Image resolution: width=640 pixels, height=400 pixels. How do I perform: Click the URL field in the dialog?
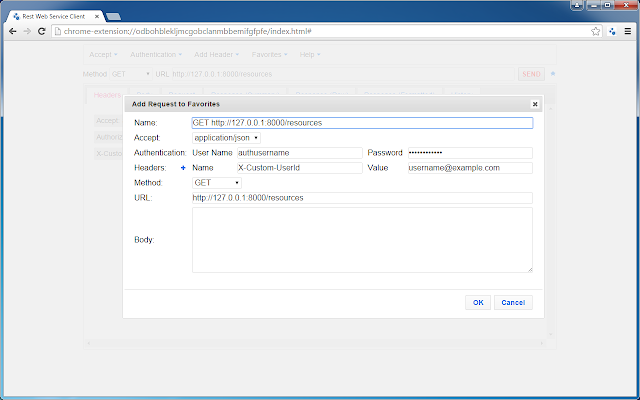point(362,198)
